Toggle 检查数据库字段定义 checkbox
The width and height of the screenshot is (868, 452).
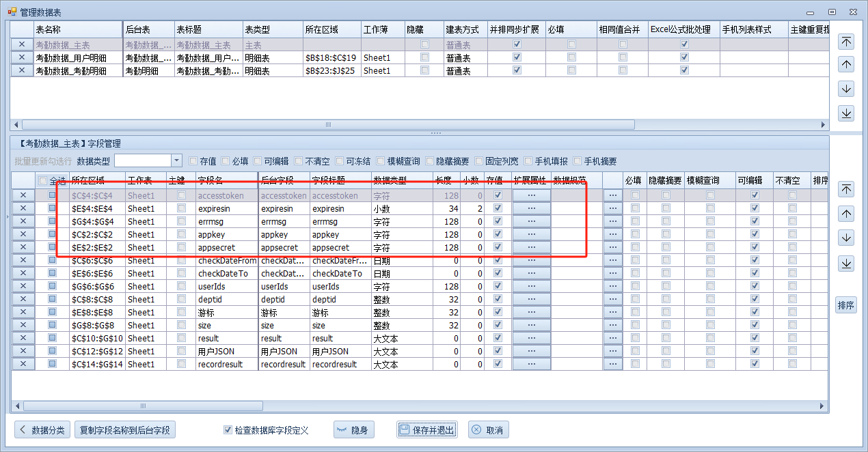click(x=228, y=430)
